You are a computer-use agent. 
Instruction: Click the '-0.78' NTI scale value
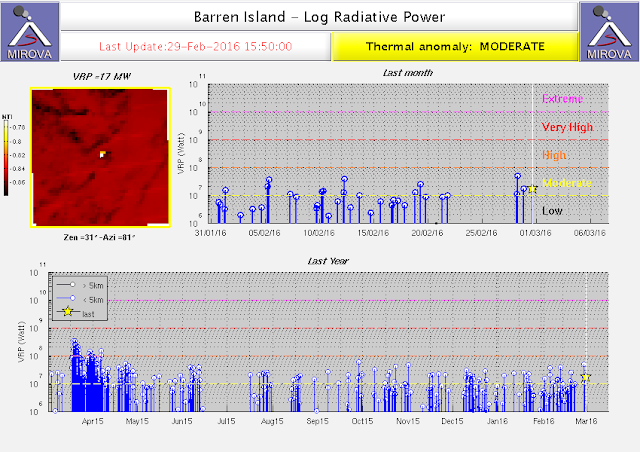point(18,128)
